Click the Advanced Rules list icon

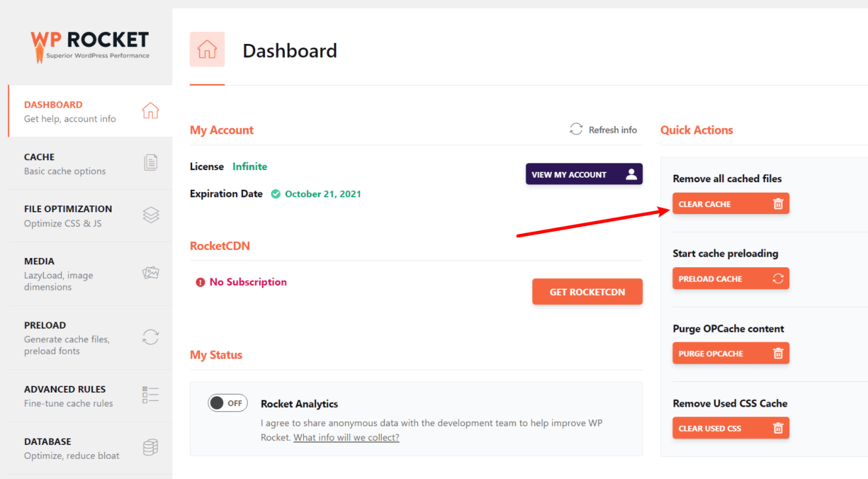click(150, 395)
